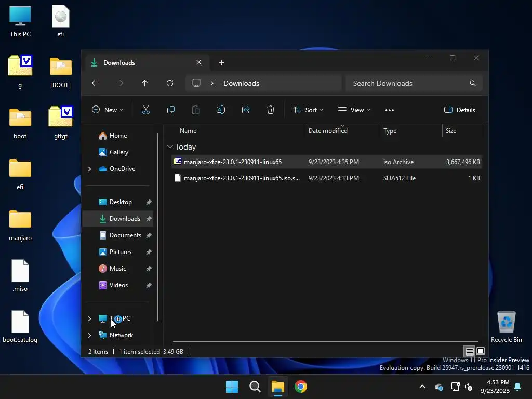Click the muted volume tray icon
Screen dimensions: 532x399
coord(469,387)
